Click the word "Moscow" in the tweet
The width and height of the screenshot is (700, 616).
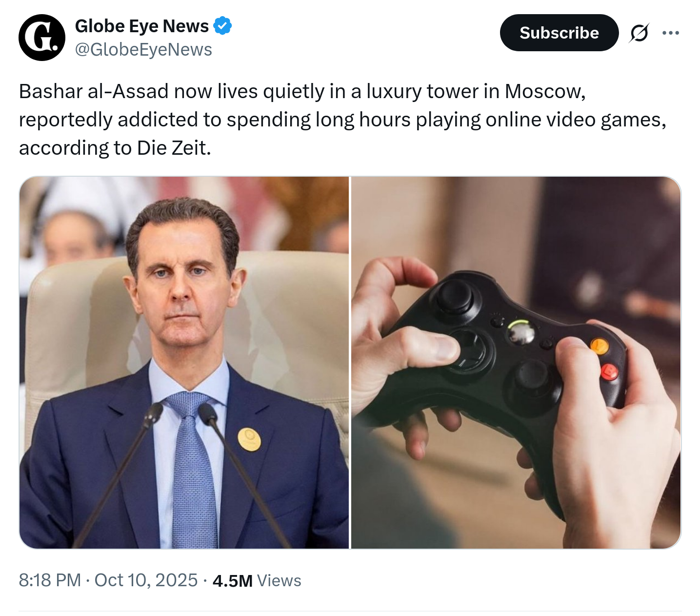[x=545, y=91]
